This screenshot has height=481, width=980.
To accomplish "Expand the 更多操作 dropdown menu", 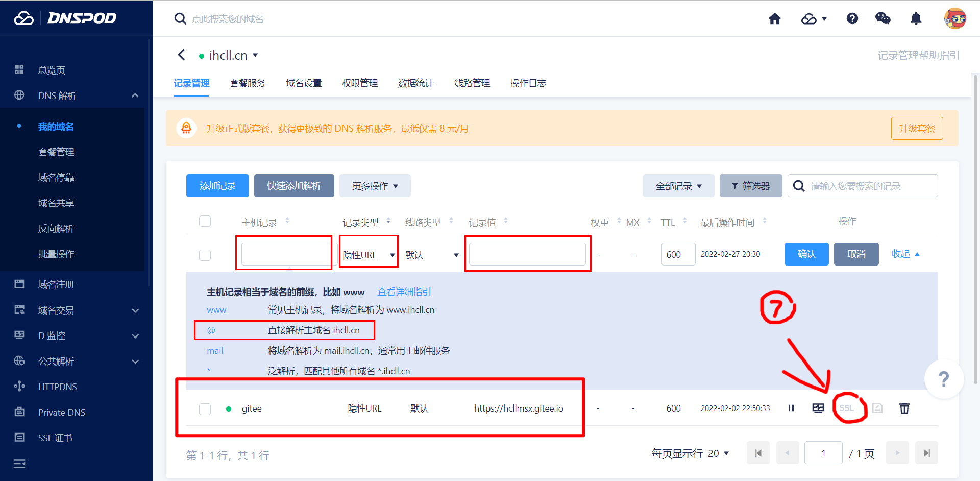I will coord(375,185).
